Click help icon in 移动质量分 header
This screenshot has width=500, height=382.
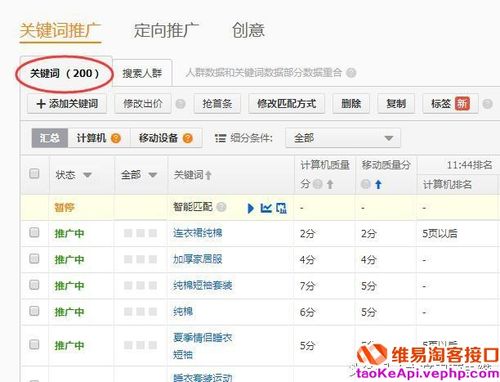click(366, 184)
